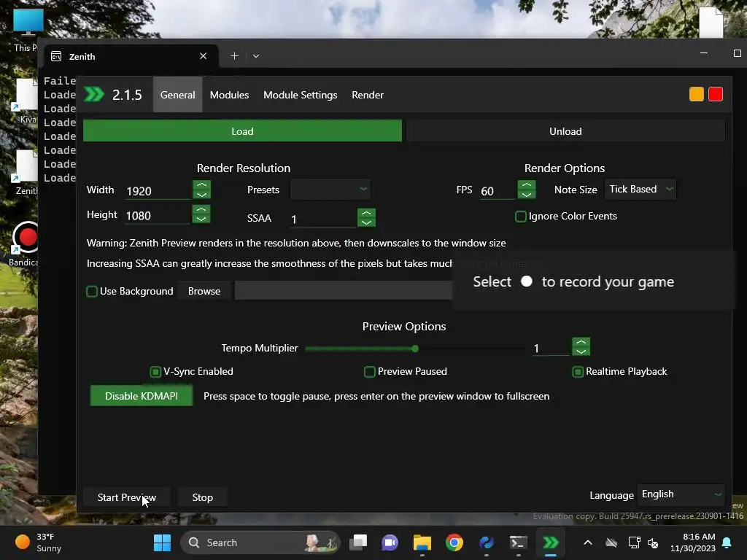This screenshot has width=747, height=560.
Task: Increase Tempo Multiplier with up arrow
Action: tap(581, 342)
